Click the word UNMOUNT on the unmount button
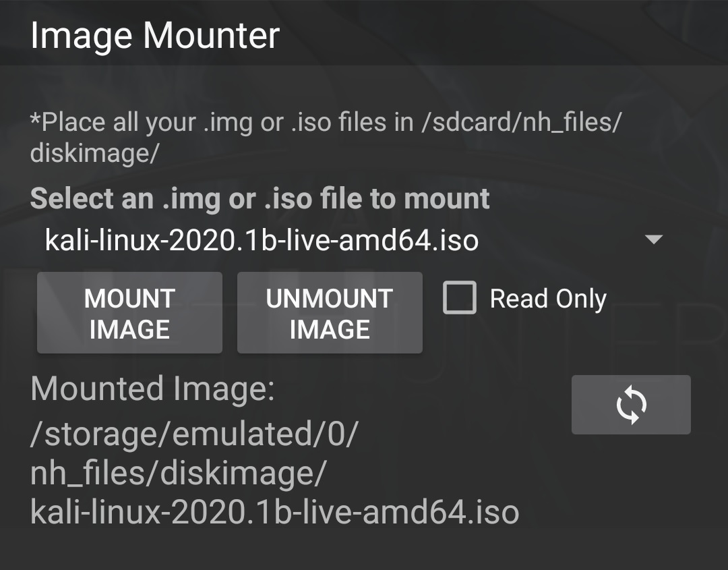Viewport: 728px width, 570px height. point(330,298)
